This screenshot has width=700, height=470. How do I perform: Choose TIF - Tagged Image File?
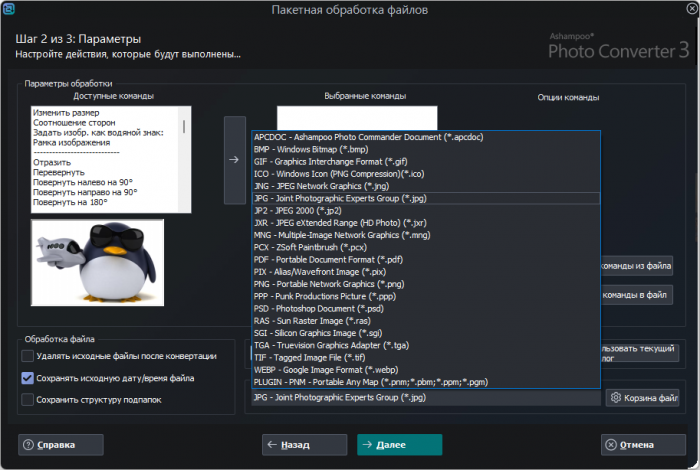[x=426, y=358]
